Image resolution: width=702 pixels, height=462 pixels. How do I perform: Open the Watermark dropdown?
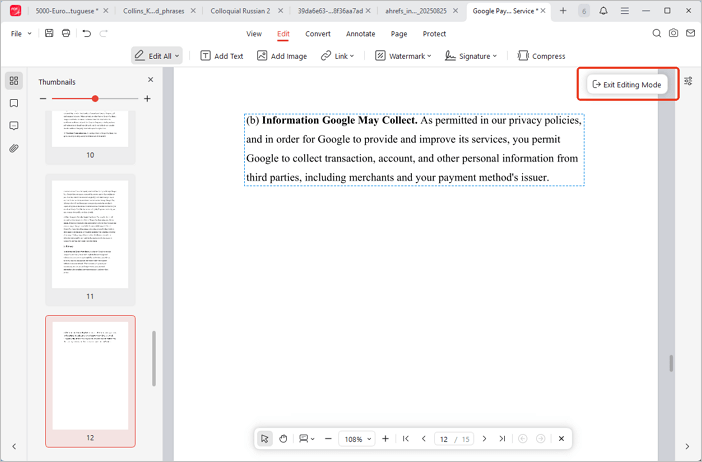(x=403, y=56)
